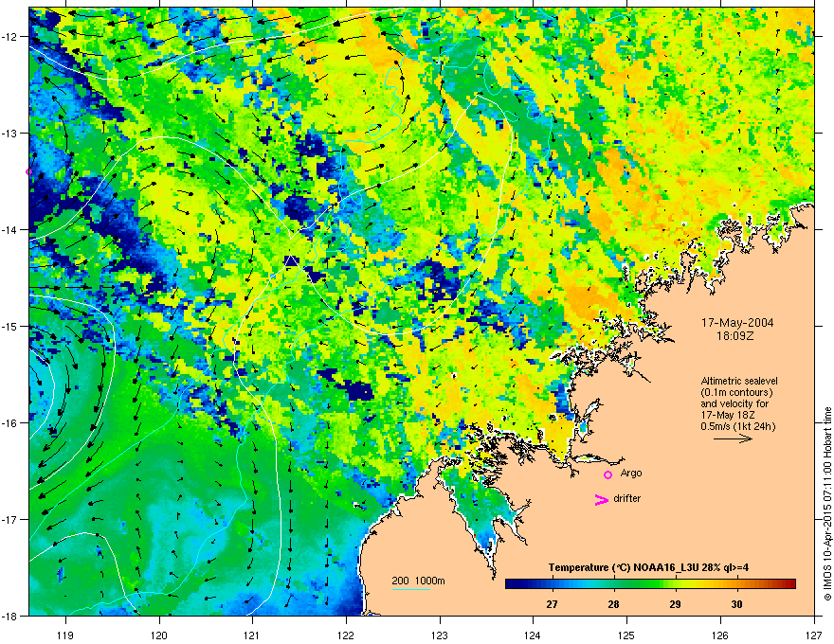Click the longitude axis label 122
The image size is (834, 644).
tap(346, 635)
